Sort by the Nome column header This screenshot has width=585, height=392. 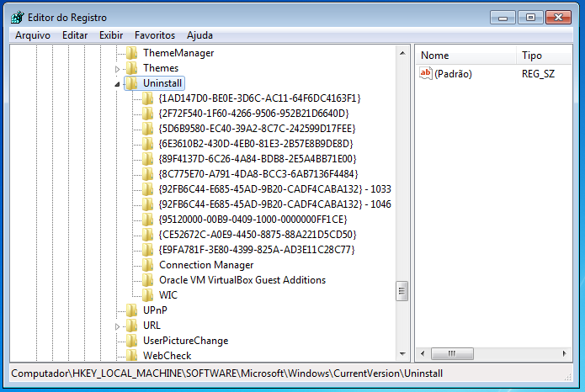point(465,56)
